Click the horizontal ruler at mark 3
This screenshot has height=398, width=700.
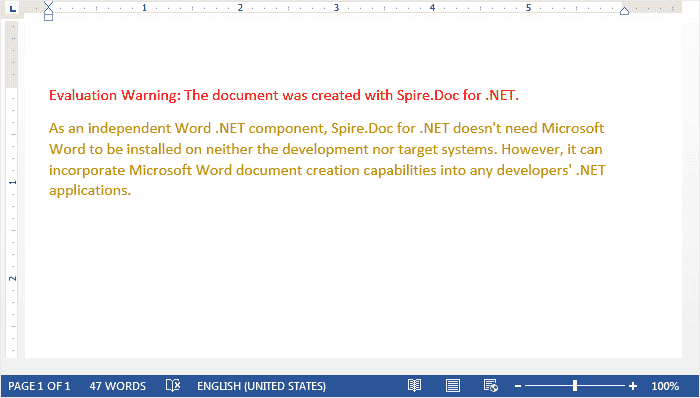pos(336,8)
